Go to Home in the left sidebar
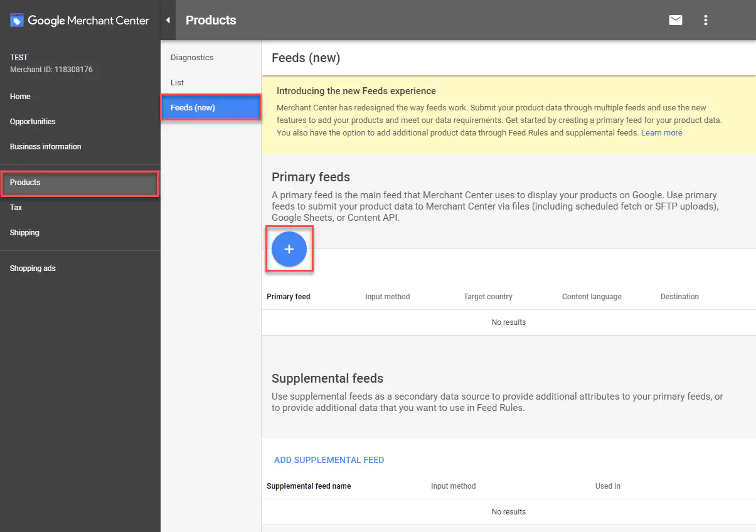 click(x=20, y=97)
